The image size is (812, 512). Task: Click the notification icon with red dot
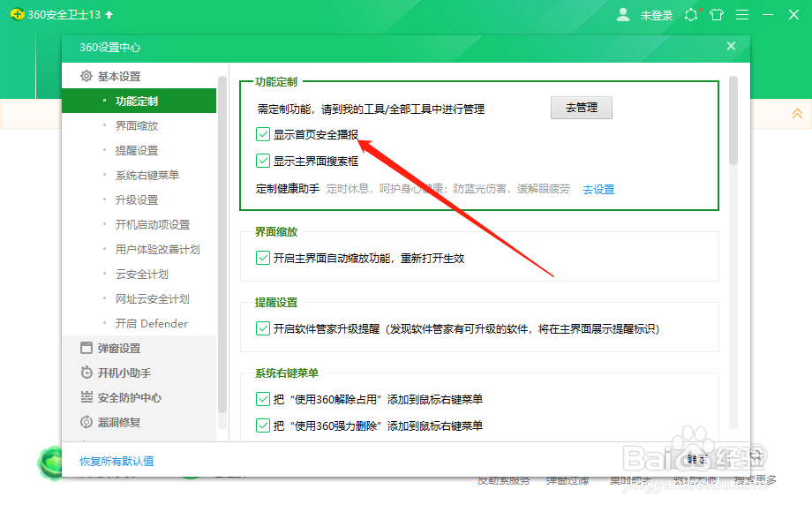(x=692, y=15)
